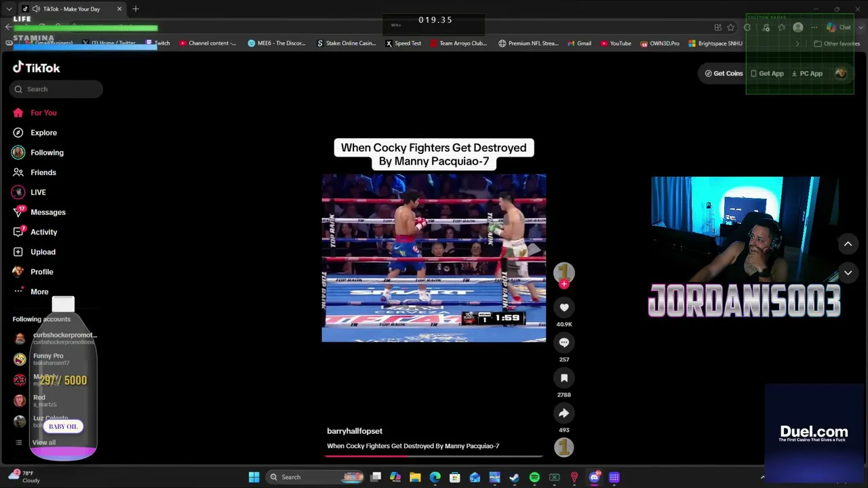Image resolution: width=868 pixels, height=488 pixels.
Task: Open the Edge Copilot Chat button
Action: point(840,27)
